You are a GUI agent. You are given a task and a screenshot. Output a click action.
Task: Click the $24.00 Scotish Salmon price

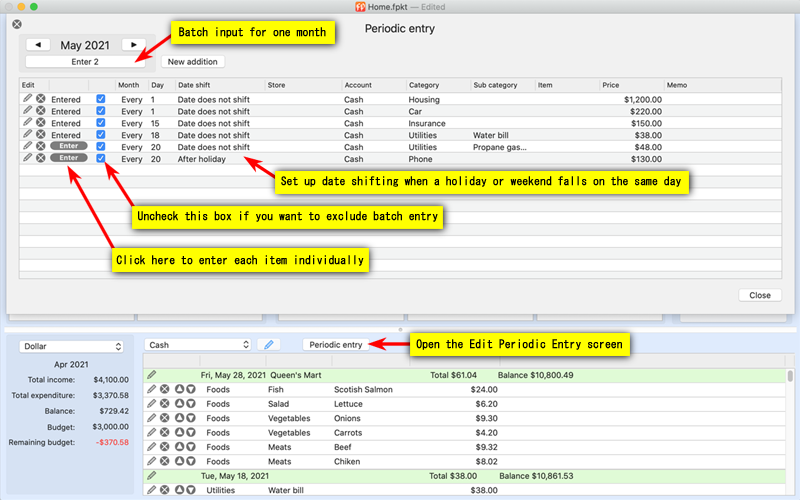[484, 389]
